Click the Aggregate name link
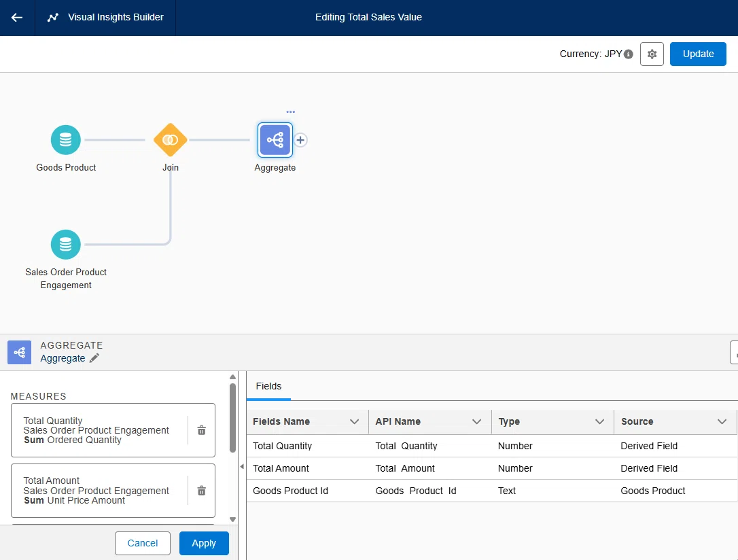The width and height of the screenshot is (738, 560). coord(63,358)
